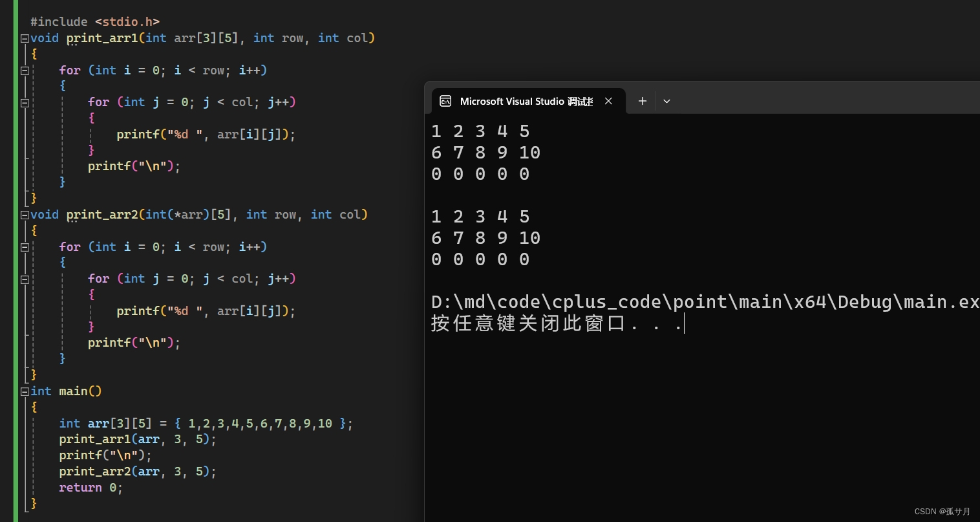Click the printf("\n") line inside main
The image size is (980, 522).
click(105, 455)
